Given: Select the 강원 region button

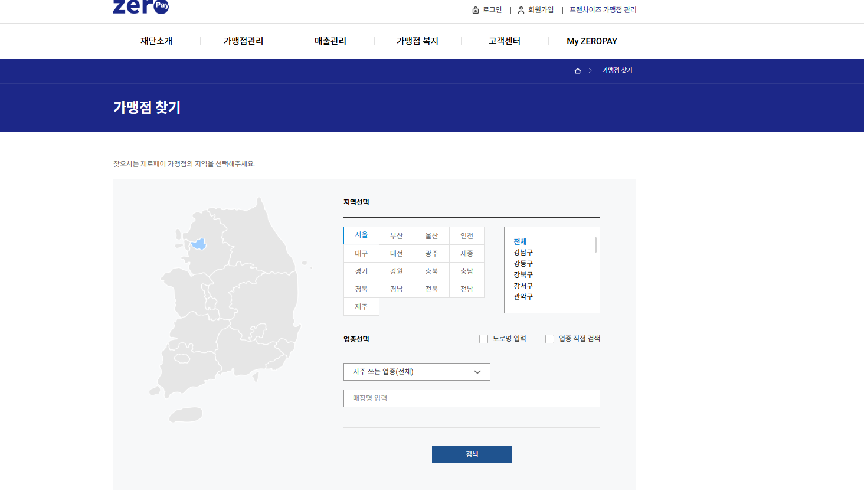Looking at the screenshot, I should 397,271.
